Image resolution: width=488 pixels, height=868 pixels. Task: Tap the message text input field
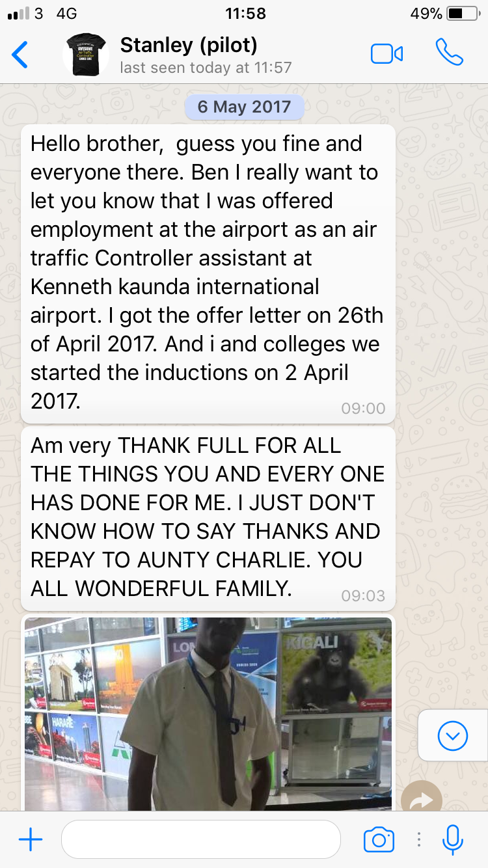click(201, 839)
